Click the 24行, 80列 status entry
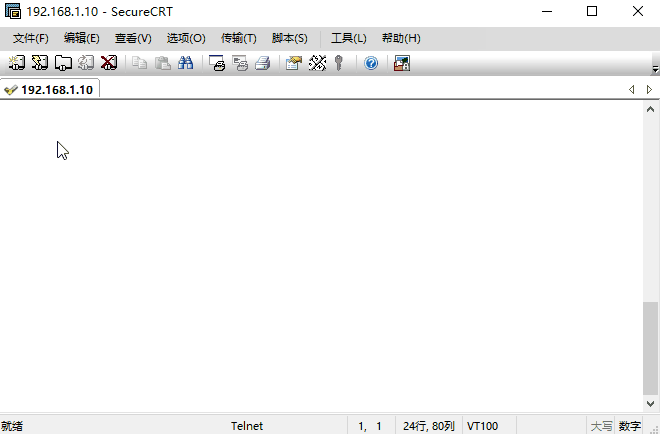Viewport: 660px width, 434px height. 428,426
